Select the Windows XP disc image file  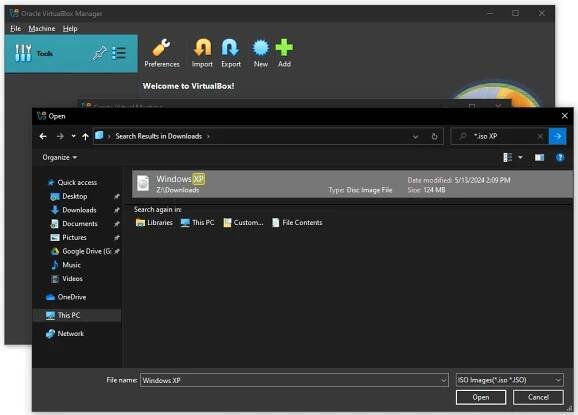point(352,184)
